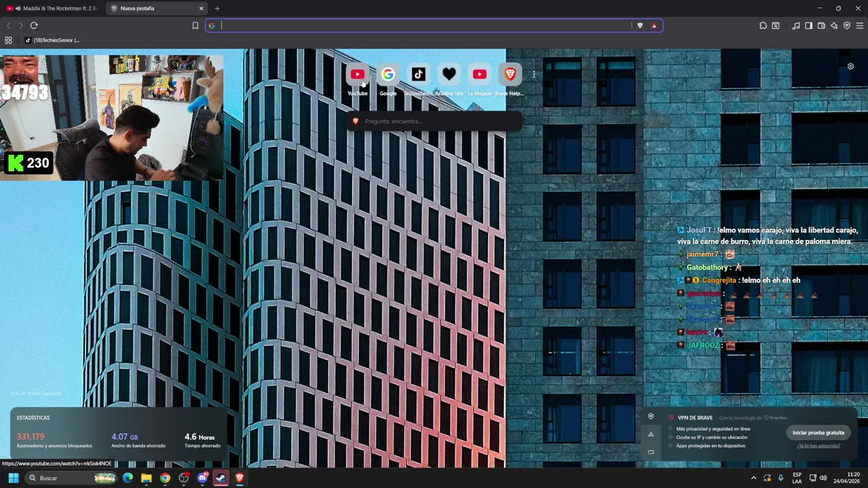This screenshot has width=868, height=488.
Task: Open the Google shortcut tile
Action: point(388,75)
